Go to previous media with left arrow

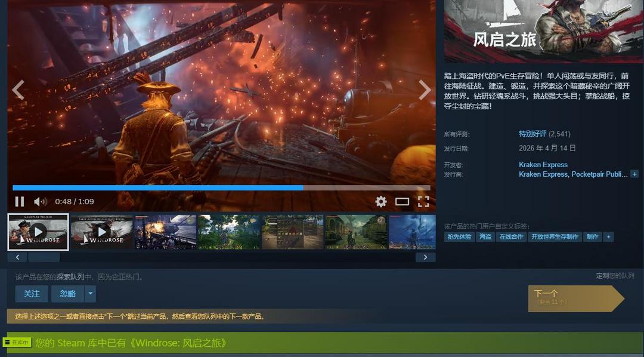pyautogui.click(x=18, y=90)
